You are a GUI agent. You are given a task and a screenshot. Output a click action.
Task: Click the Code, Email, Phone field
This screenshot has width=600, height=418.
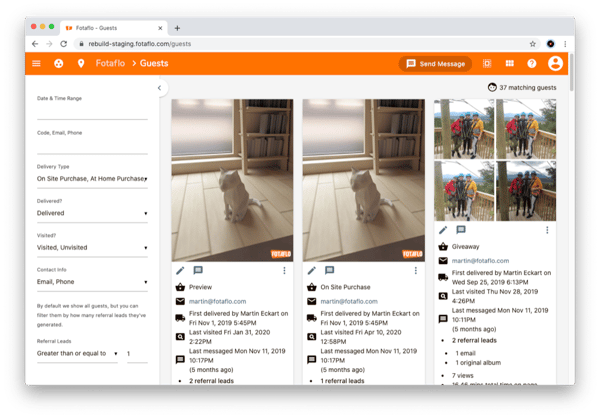click(x=92, y=145)
